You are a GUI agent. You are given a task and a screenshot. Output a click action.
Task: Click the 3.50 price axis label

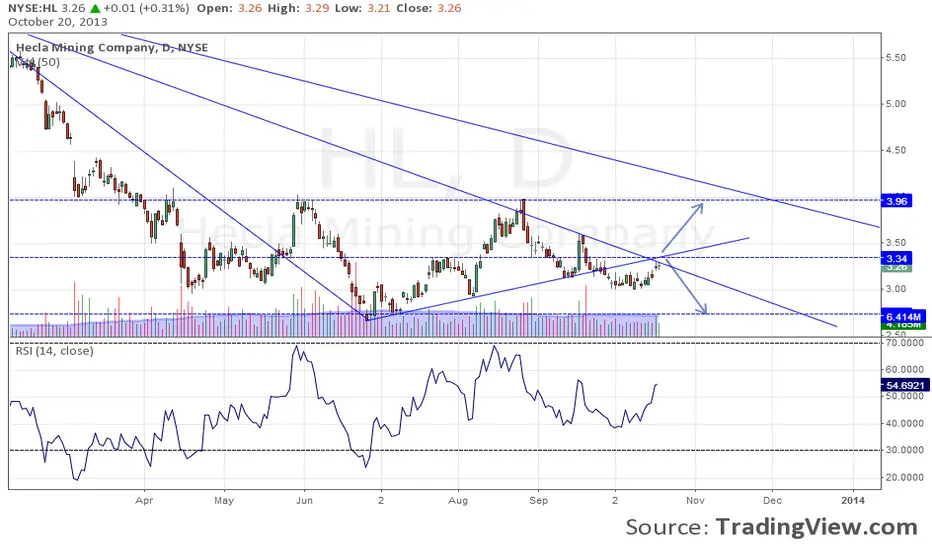tap(896, 243)
